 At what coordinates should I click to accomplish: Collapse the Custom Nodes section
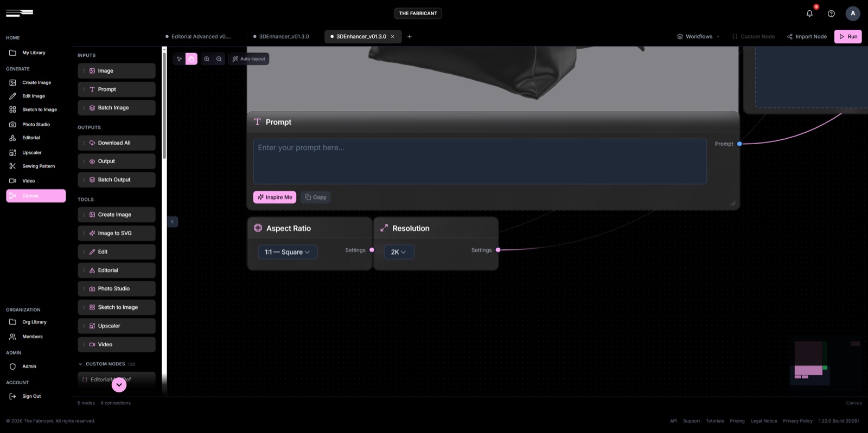[x=106, y=364]
